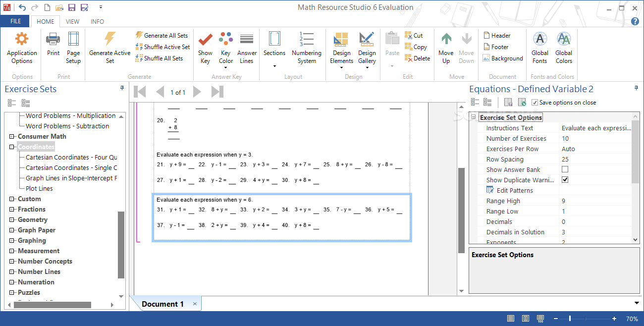Image resolution: width=644 pixels, height=326 pixels.
Task: Switch to the INFO ribbon tab
Action: (x=97, y=21)
